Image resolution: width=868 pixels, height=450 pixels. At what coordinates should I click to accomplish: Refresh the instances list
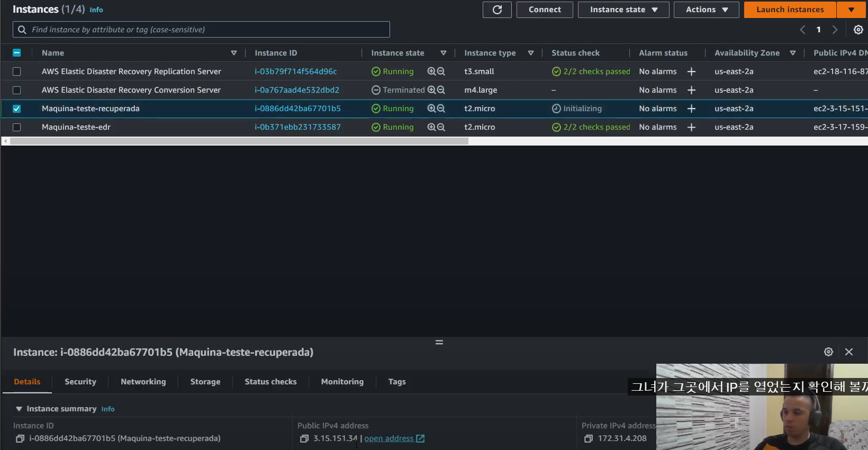pos(497,10)
